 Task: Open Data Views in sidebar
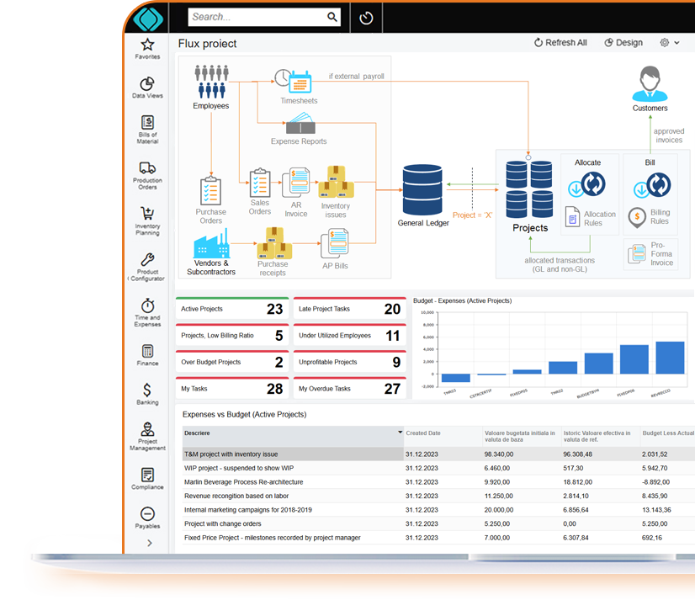[147, 84]
